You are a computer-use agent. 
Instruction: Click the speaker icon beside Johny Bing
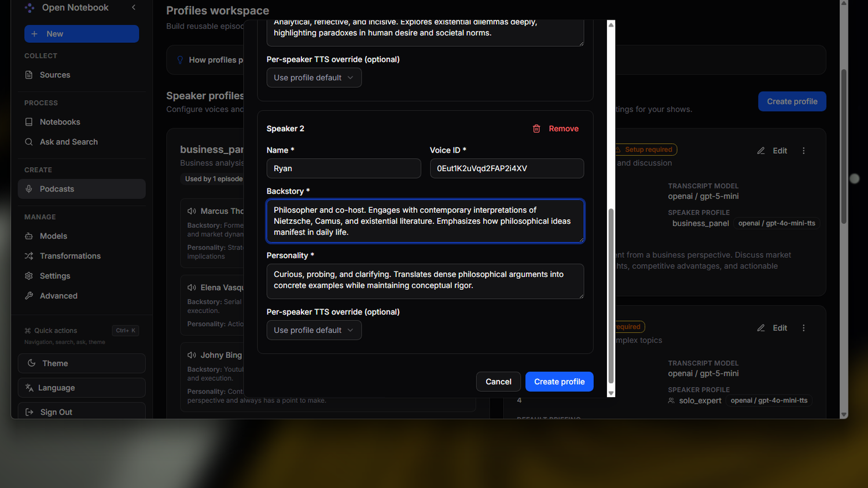point(192,355)
